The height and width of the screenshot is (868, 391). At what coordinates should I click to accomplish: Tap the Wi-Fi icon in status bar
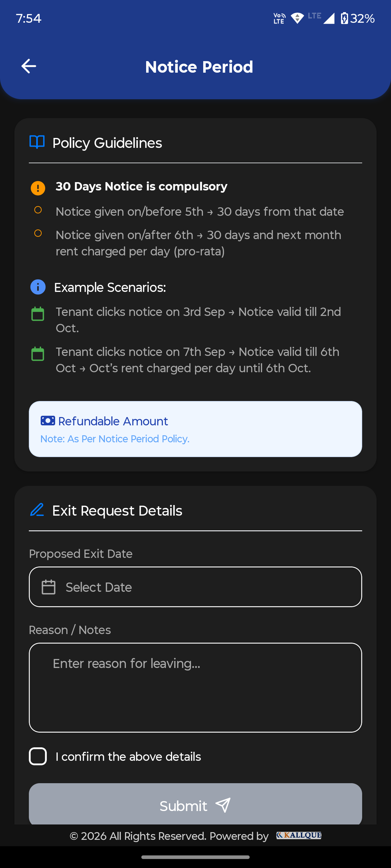click(x=297, y=18)
